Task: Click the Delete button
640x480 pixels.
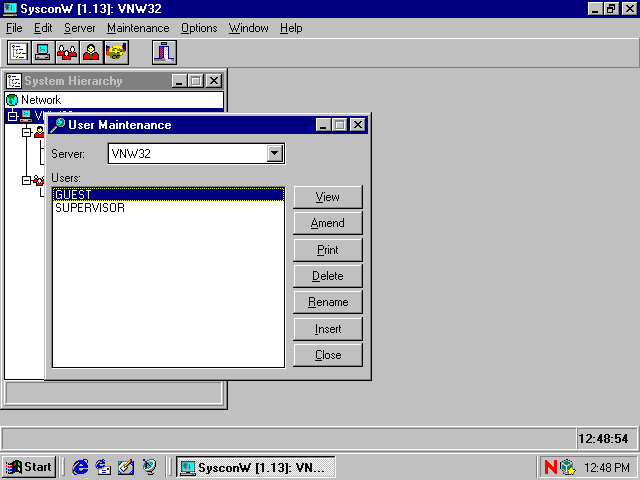Action: pos(328,276)
